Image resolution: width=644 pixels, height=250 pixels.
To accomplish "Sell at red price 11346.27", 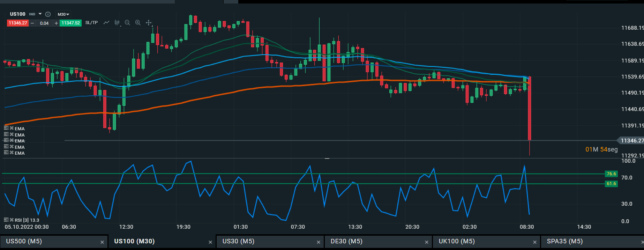I will 18,23.
